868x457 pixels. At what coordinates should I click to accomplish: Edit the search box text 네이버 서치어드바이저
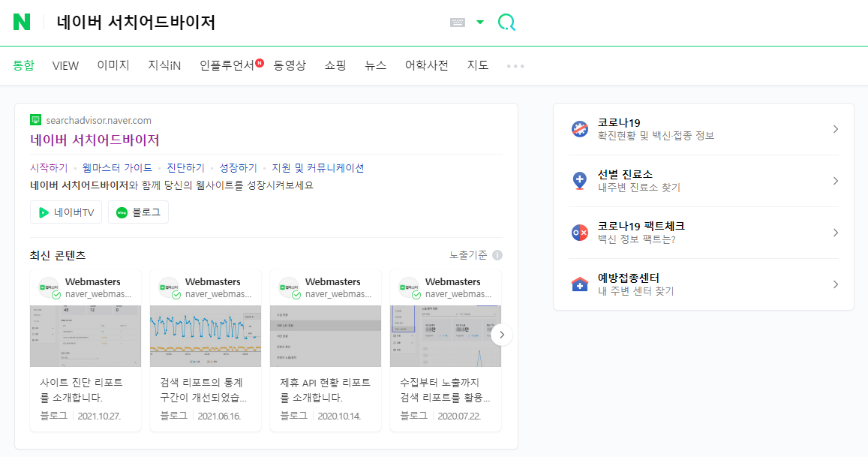[136, 23]
